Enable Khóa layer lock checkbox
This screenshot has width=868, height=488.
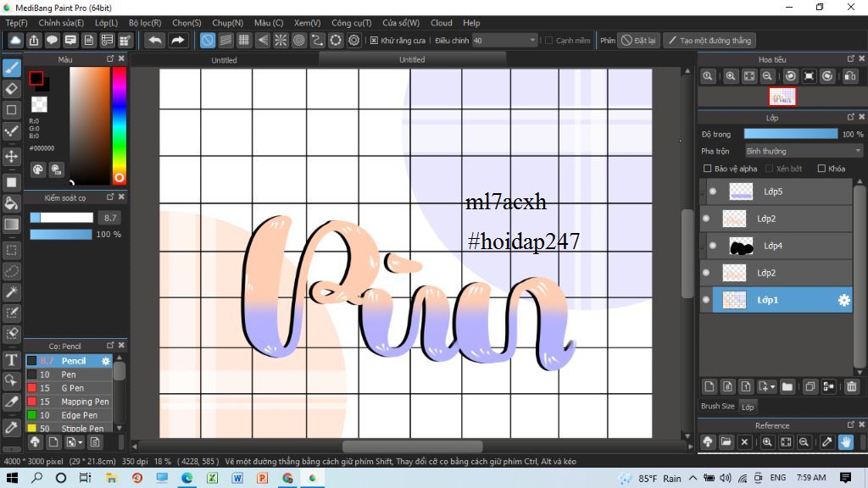(x=821, y=169)
